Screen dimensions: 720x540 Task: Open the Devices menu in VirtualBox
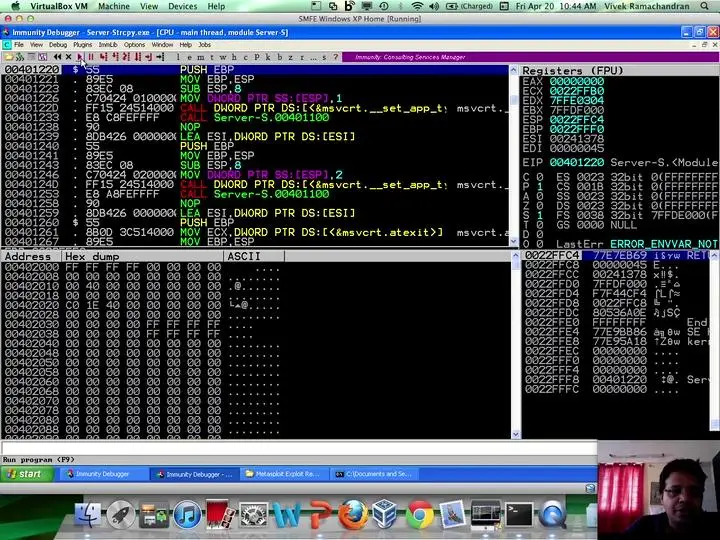182,6
